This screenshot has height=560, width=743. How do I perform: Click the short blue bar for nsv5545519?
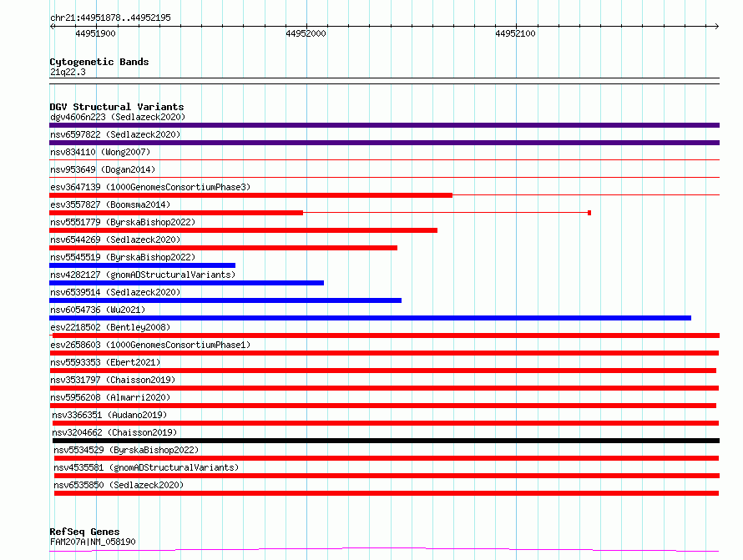click(142, 265)
